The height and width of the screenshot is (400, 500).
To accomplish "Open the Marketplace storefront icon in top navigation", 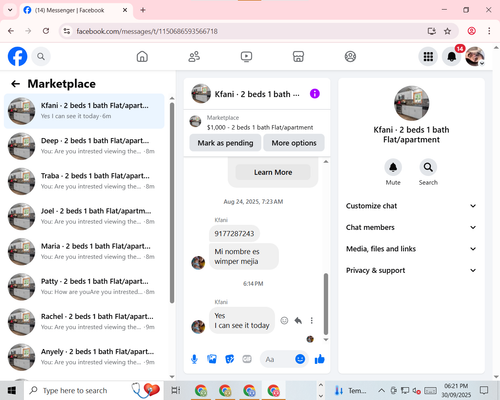I will tap(298, 56).
